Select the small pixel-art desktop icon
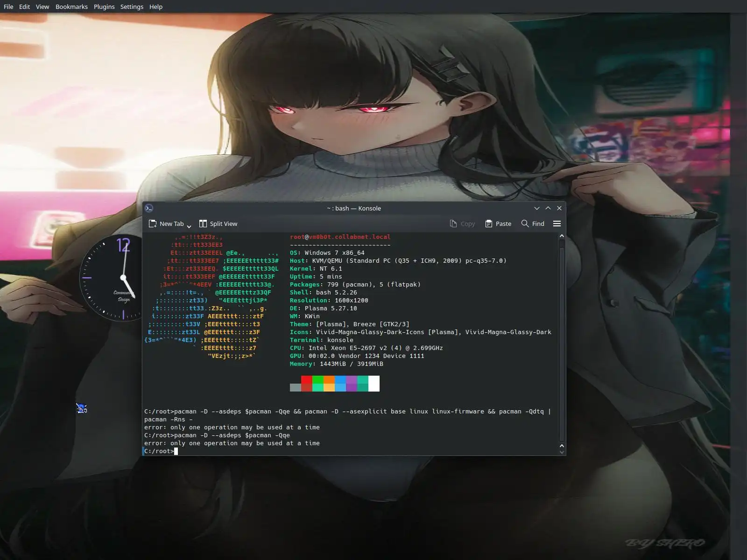 coord(82,409)
